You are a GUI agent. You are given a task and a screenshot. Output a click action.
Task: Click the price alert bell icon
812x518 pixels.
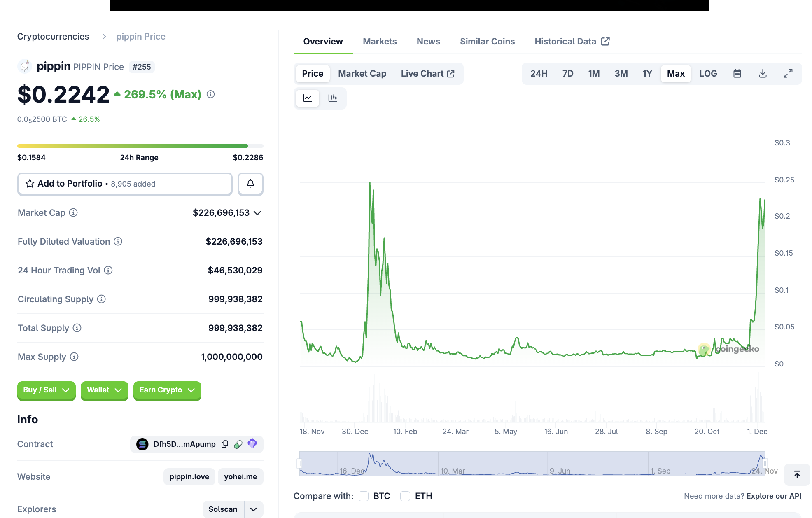click(250, 184)
